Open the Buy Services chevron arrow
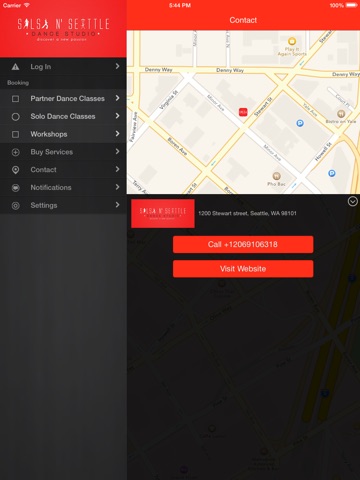The height and width of the screenshot is (480, 360). point(117,152)
